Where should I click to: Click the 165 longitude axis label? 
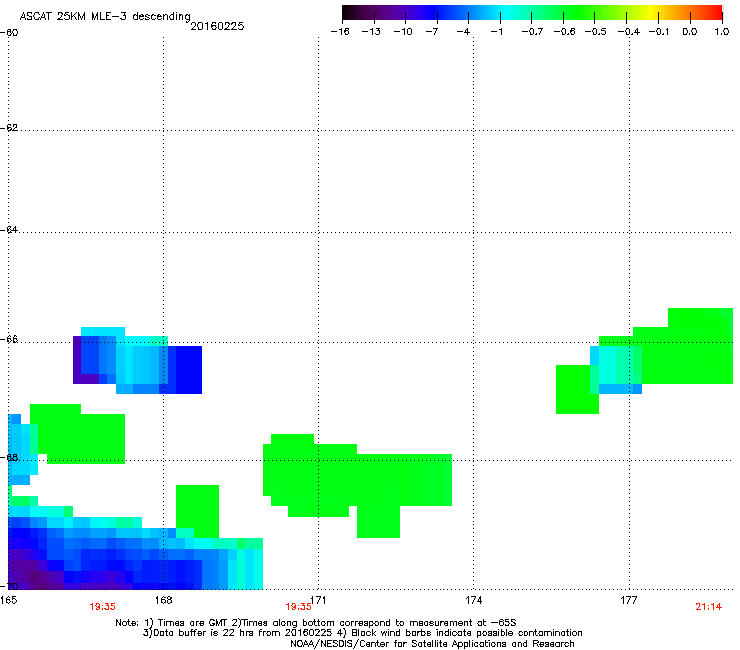(8, 600)
